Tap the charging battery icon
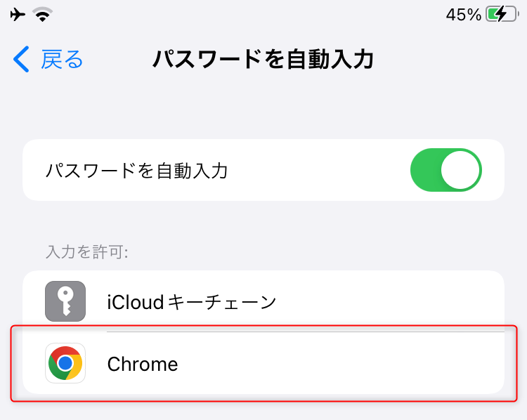This screenshot has width=527, height=420. point(502,15)
